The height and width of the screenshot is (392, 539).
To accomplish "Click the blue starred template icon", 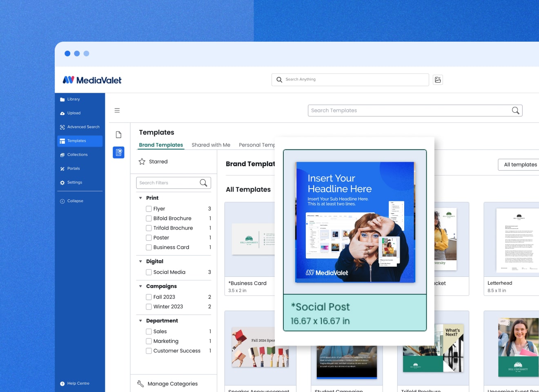I will (x=118, y=152).
